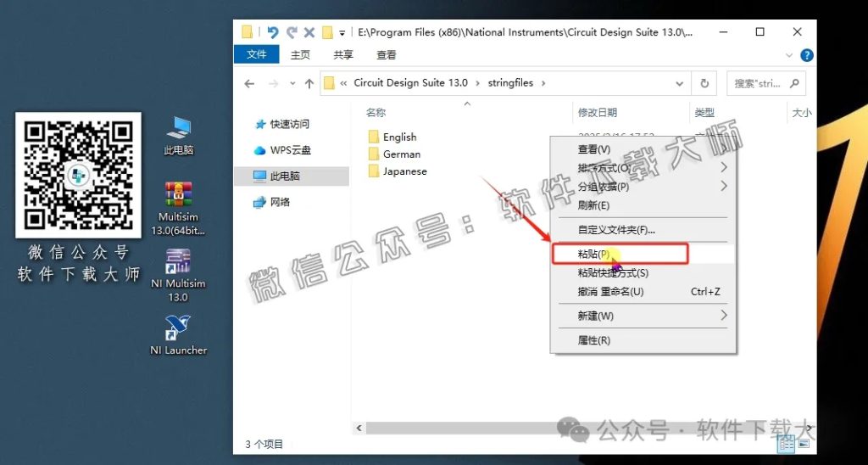Click the search stringfiles input box
This screenshot has height=465, width=868.
[765, 84]
